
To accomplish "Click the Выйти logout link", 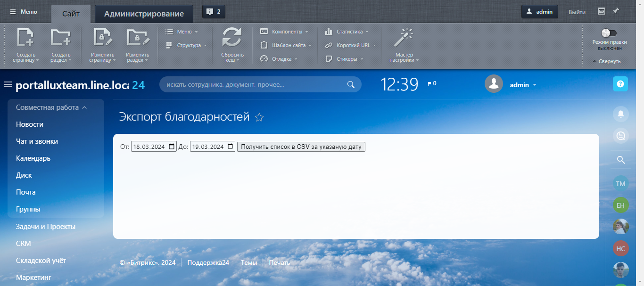I will [x=577, y=12].
